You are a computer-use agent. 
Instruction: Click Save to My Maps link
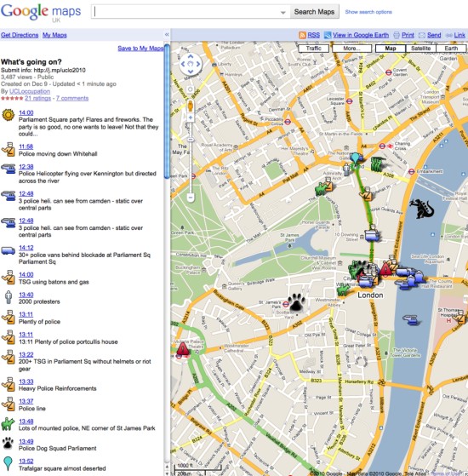coord(140,49)
